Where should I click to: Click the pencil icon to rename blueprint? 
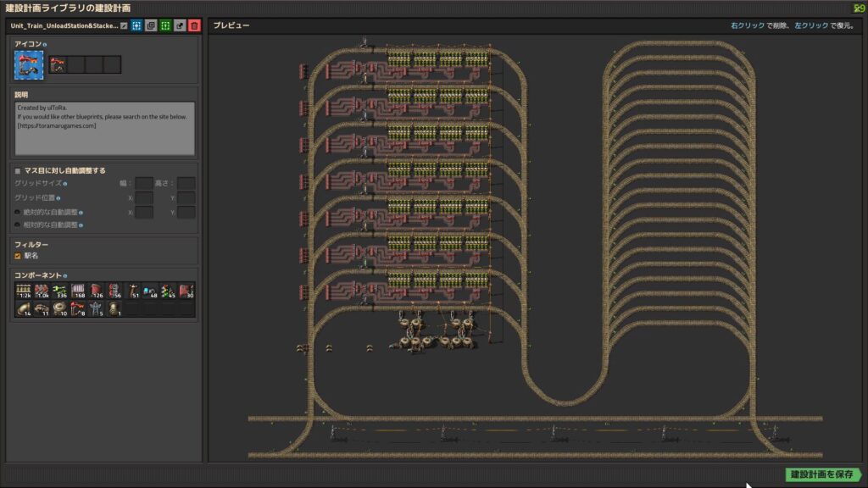pyautogui.click(x=124, y=26)
